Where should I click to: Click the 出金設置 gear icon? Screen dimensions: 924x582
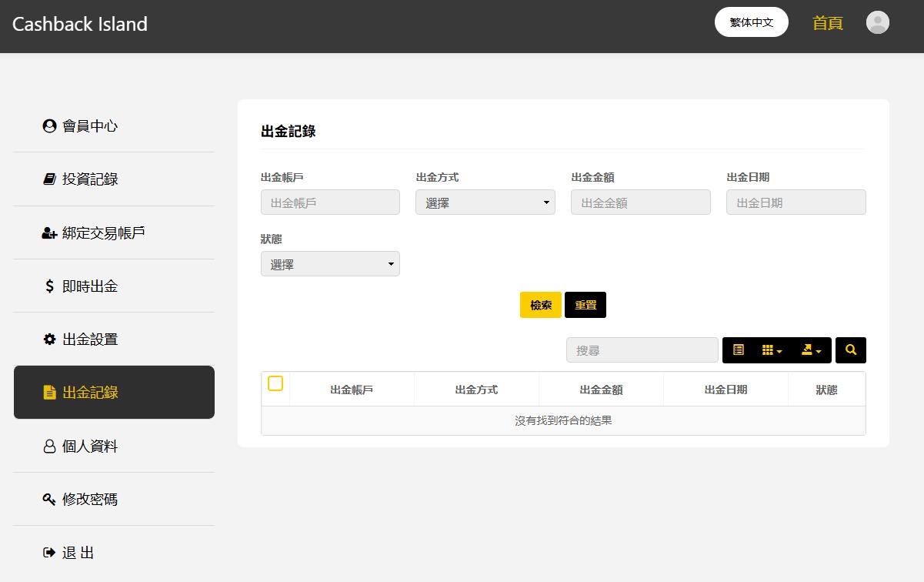49,339
